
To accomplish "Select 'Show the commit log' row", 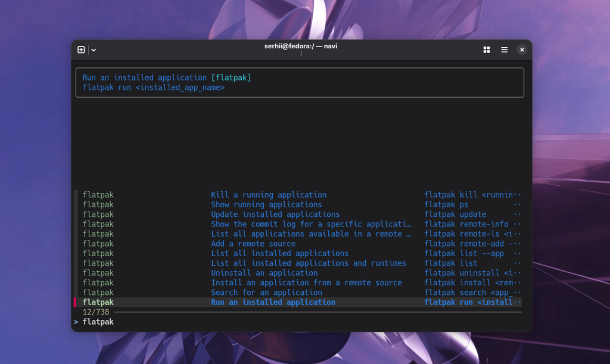I will coord(298,224).
